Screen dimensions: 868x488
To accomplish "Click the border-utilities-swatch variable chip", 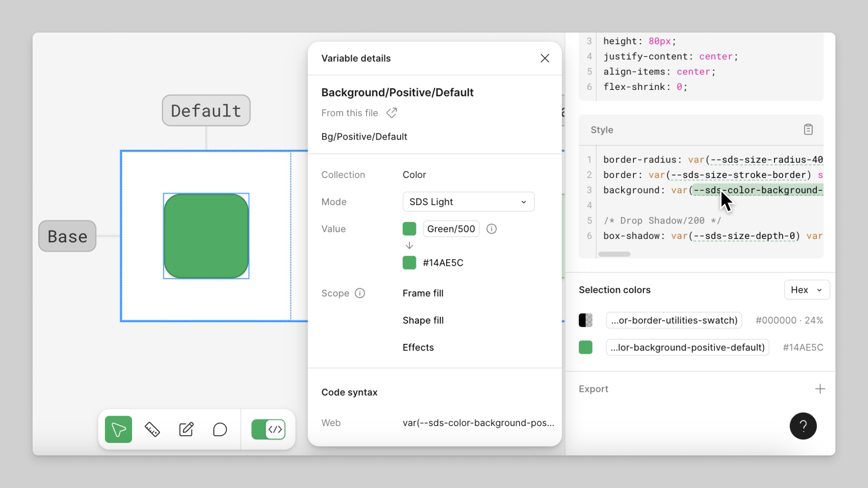I will tap(674, 320).
